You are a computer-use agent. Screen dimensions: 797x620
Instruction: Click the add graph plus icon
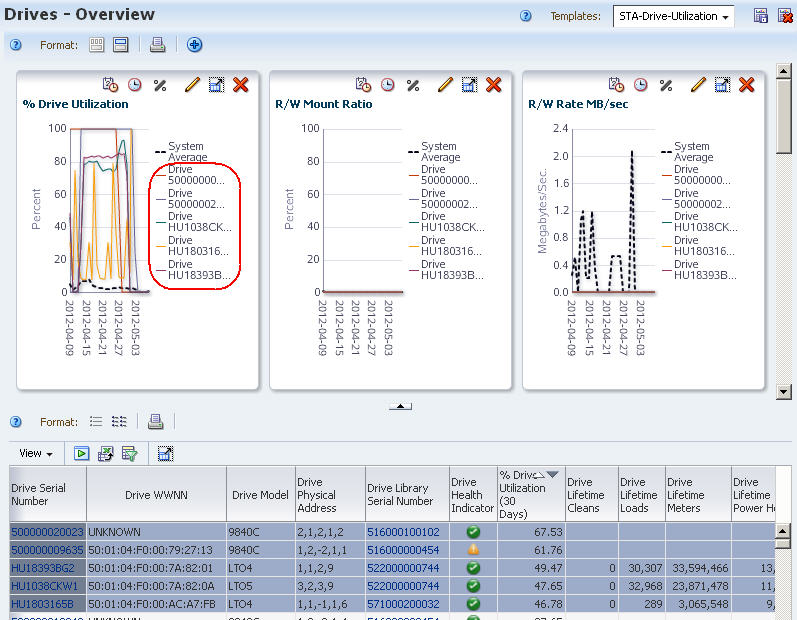point(194,45)
